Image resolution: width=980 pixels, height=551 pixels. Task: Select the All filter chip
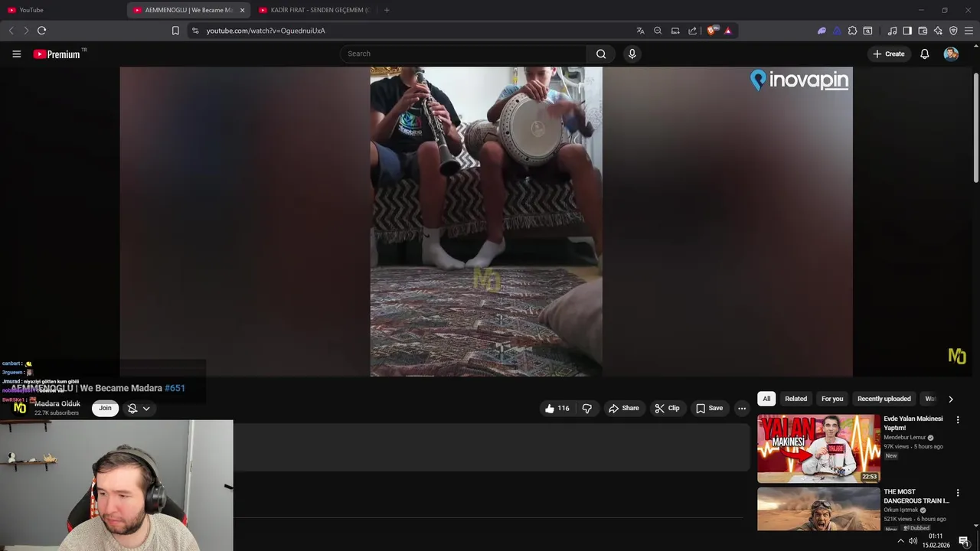[x=766, y=399]
